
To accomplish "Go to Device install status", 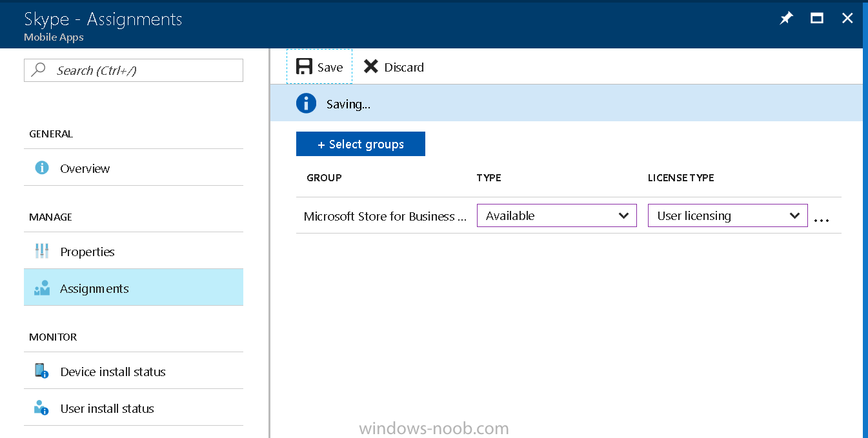I will [x=134, y=371].
